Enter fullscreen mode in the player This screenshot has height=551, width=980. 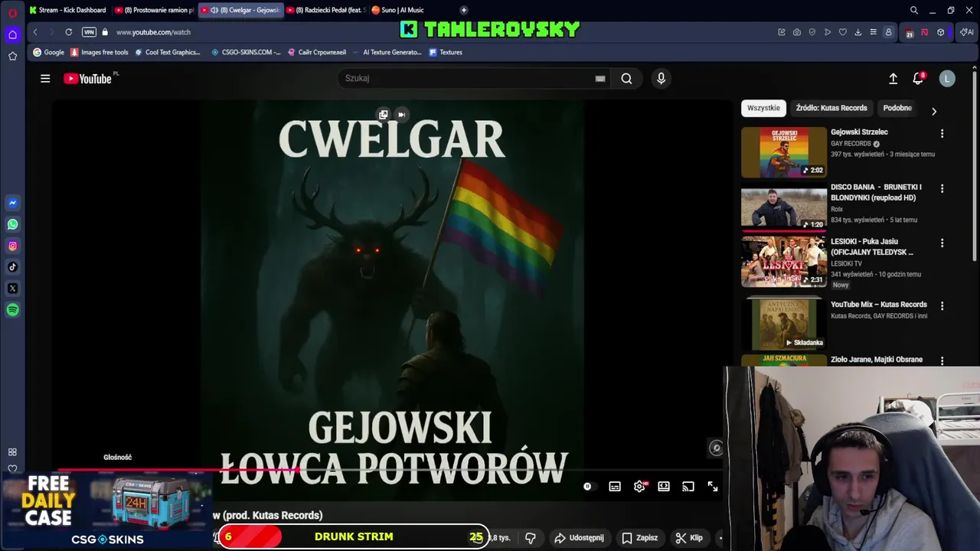click(713, 487)
